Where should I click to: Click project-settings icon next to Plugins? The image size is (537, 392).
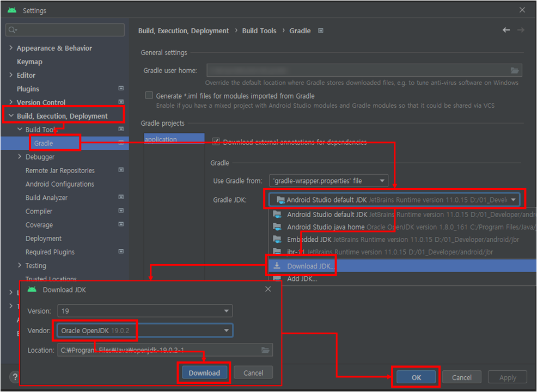(121, 88)
